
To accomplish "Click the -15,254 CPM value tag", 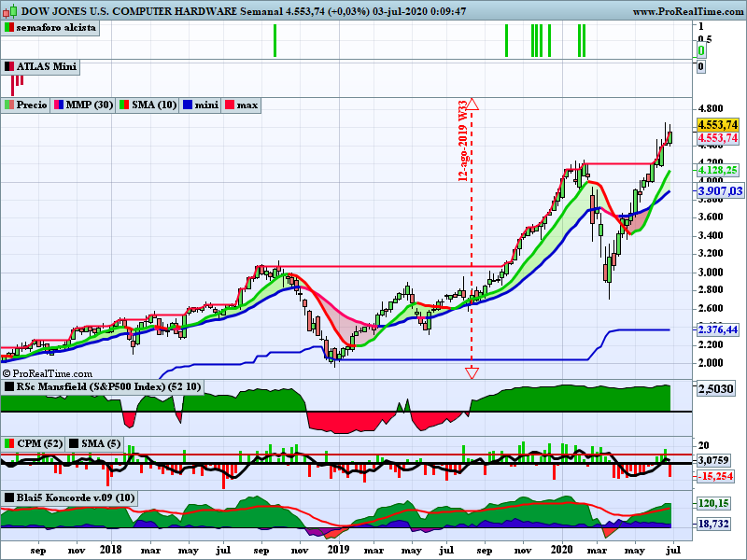I will 715,476.
